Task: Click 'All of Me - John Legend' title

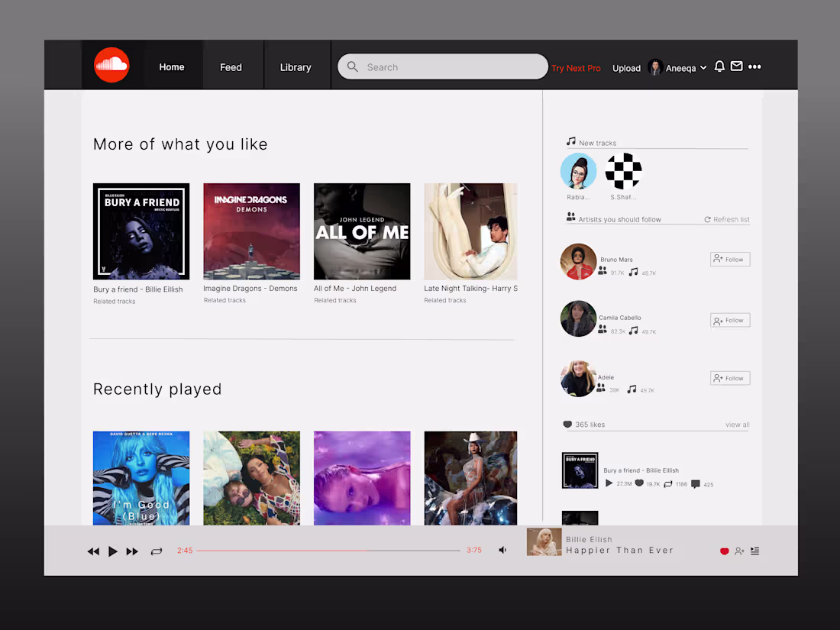Action: (355, 288)
